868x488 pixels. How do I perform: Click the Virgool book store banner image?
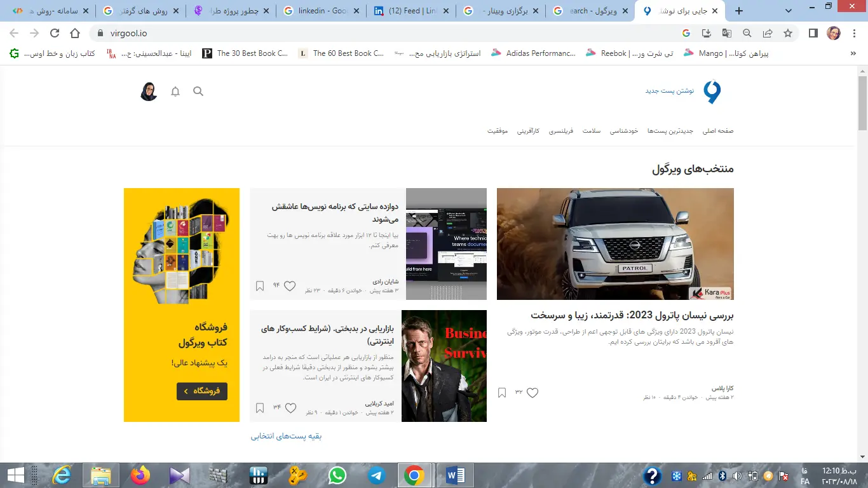tap(181, 252)
